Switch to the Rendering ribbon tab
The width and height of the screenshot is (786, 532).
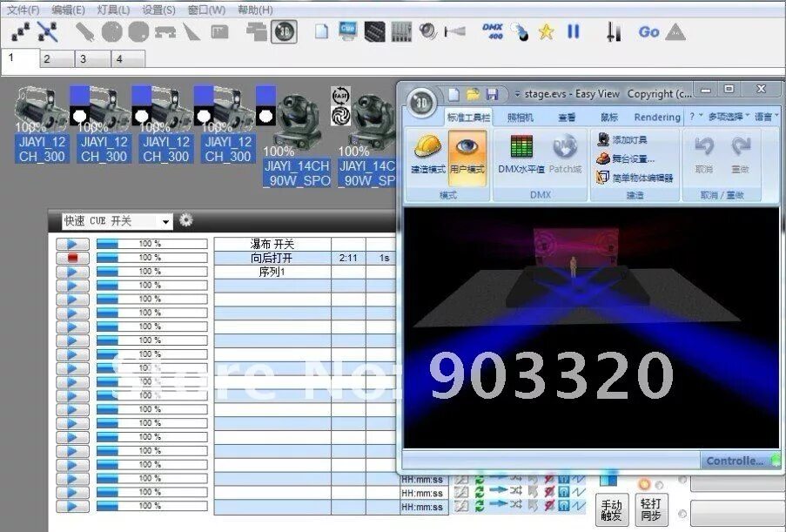click(x=657, y=118)
